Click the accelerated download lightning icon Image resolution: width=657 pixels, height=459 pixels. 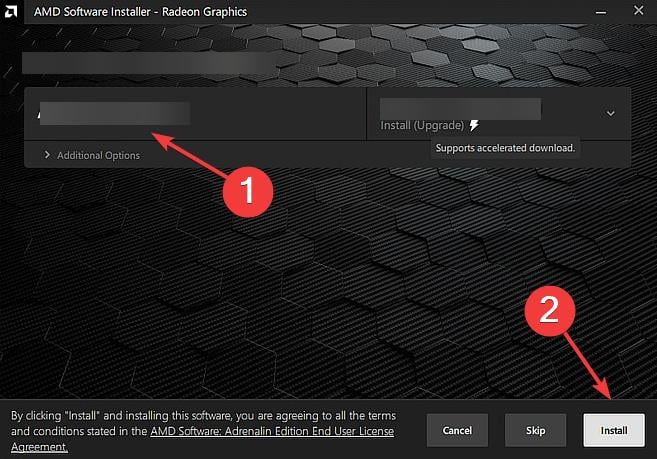(474, 125)
